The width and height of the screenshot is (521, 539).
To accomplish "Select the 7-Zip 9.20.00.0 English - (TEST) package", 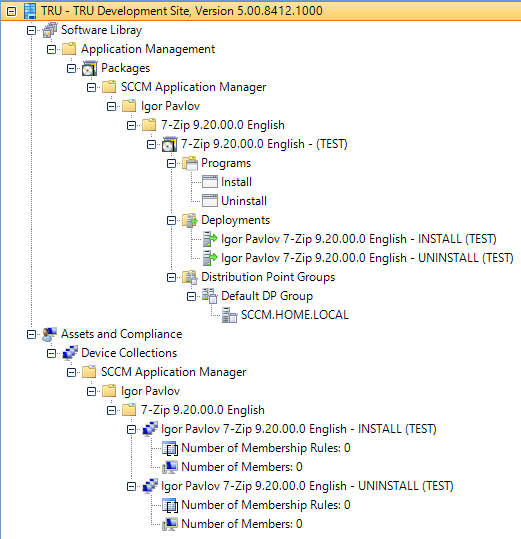I will click(264, 144).
